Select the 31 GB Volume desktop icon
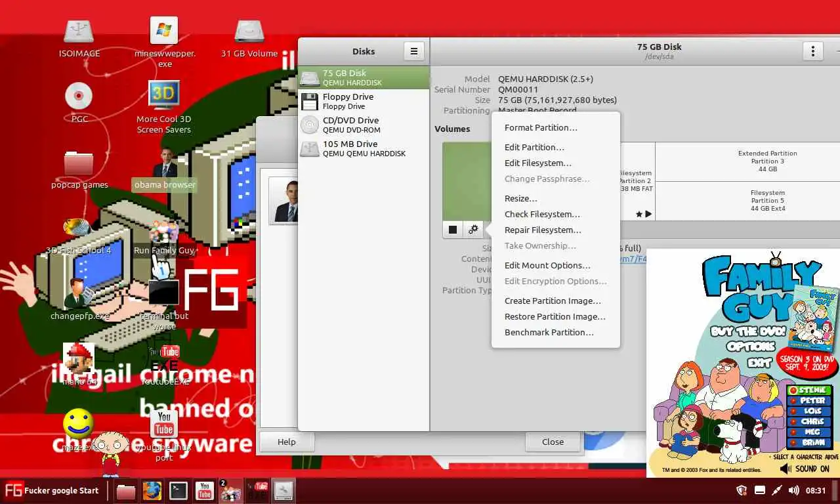 (x=249, y=38)
